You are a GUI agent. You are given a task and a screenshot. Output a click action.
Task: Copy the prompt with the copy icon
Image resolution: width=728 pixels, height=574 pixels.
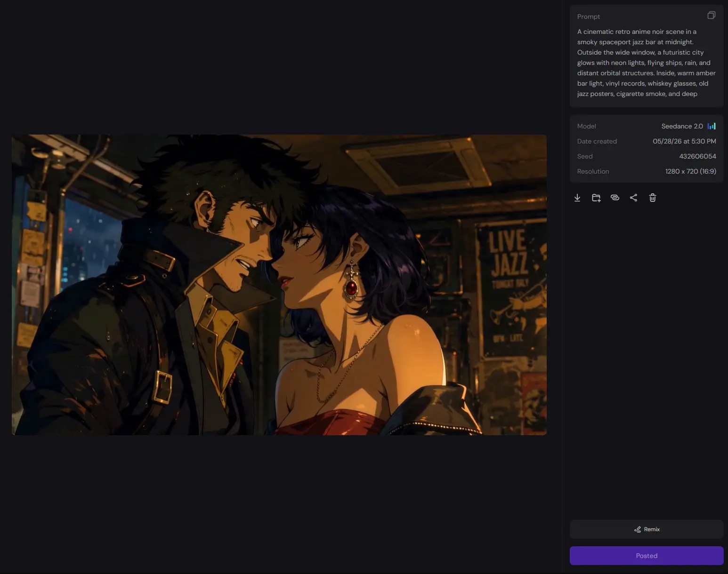[x=711, y=16]
